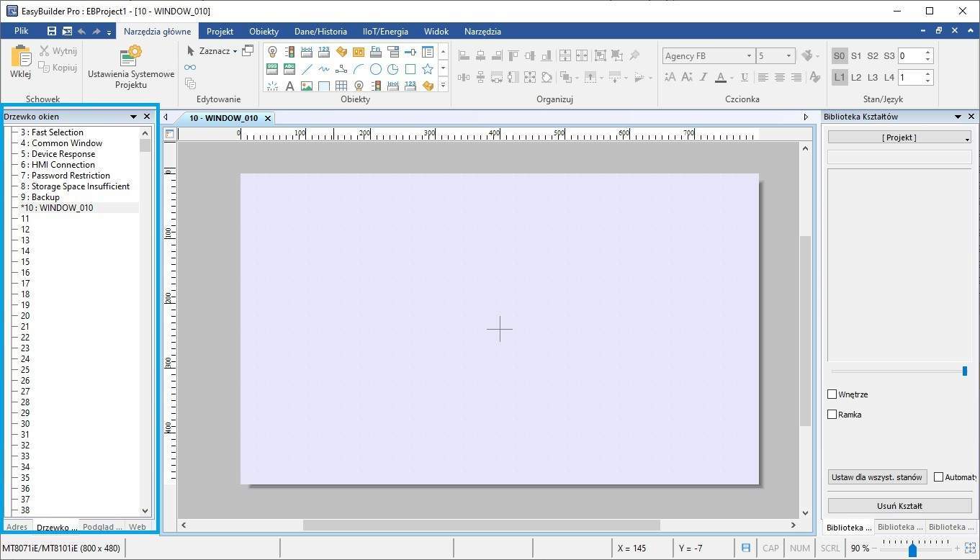
Task: Open the quick access toolbar customize arrow
Action: [x=109, y=32]
